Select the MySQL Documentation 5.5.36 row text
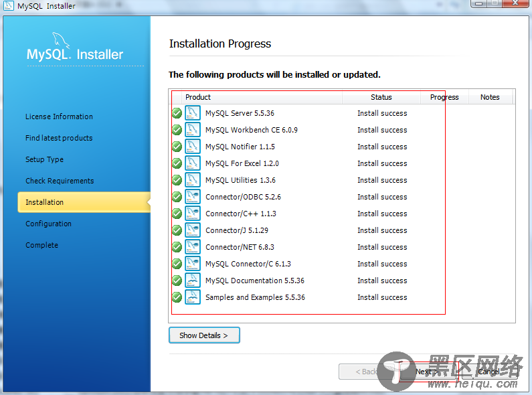The image size is (532, 395). 255,281
